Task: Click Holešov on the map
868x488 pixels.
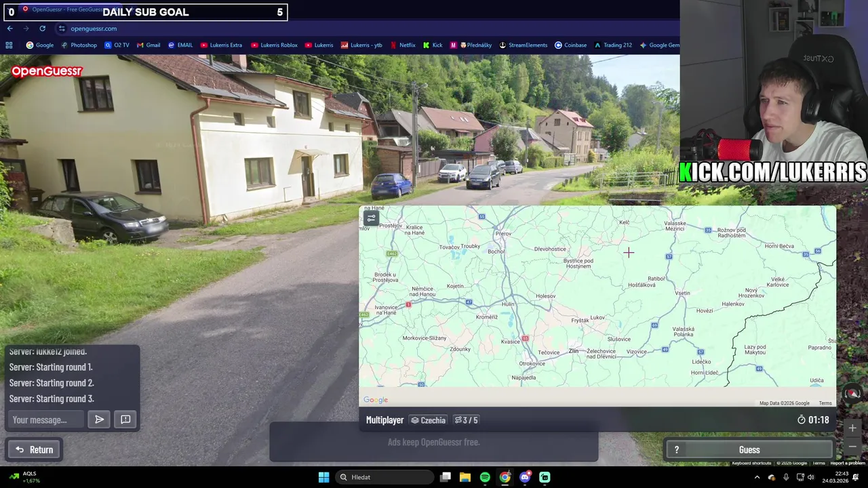Action: coord(546,296)
